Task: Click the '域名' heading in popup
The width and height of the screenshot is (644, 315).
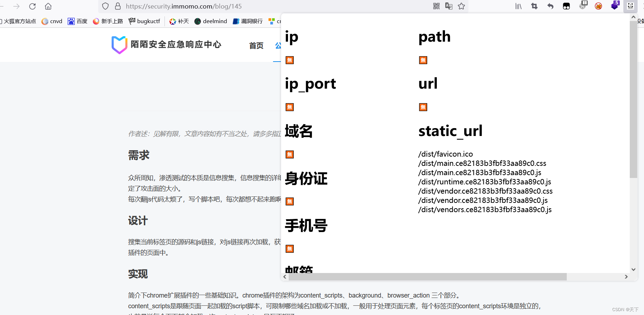Action: click(x=299, y=131)
